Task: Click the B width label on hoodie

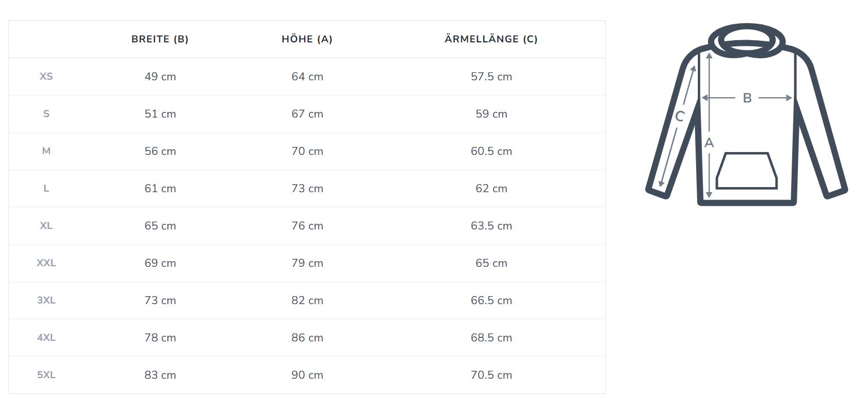Action: pyautogui.click(x=747, y=98)
